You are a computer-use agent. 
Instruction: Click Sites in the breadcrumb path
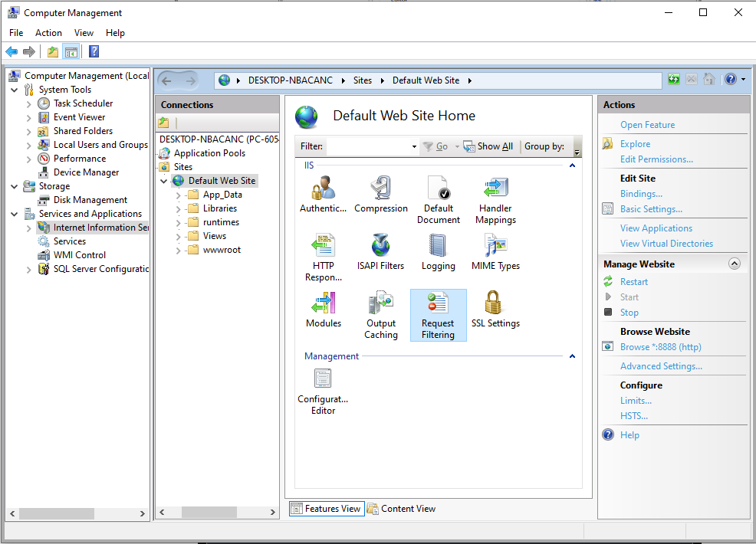[363, 80]
